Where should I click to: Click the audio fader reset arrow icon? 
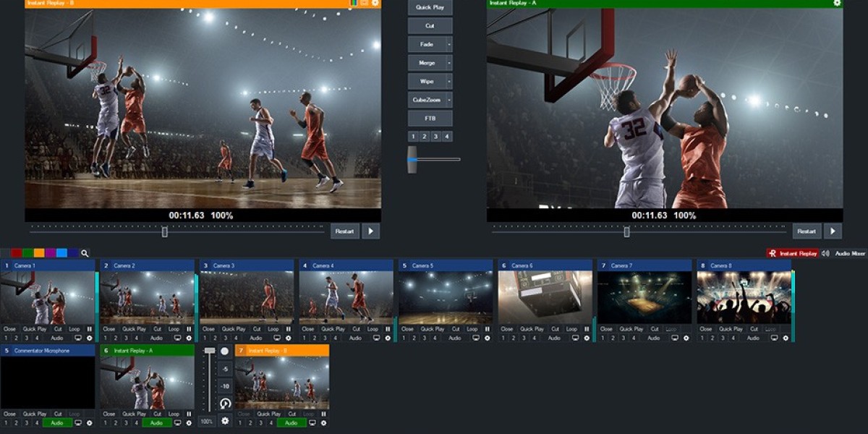[225, 404]
